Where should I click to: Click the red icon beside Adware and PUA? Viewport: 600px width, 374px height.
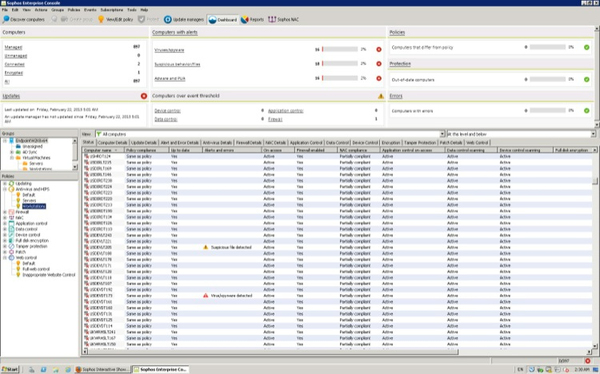(x=379, y=78)
